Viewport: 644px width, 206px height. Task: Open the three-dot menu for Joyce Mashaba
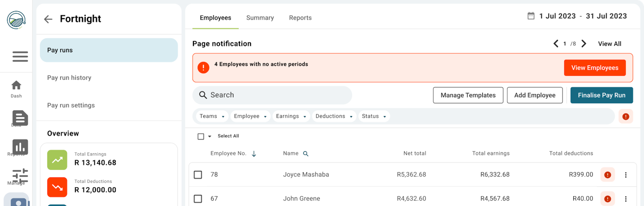(x=626, y=175)
